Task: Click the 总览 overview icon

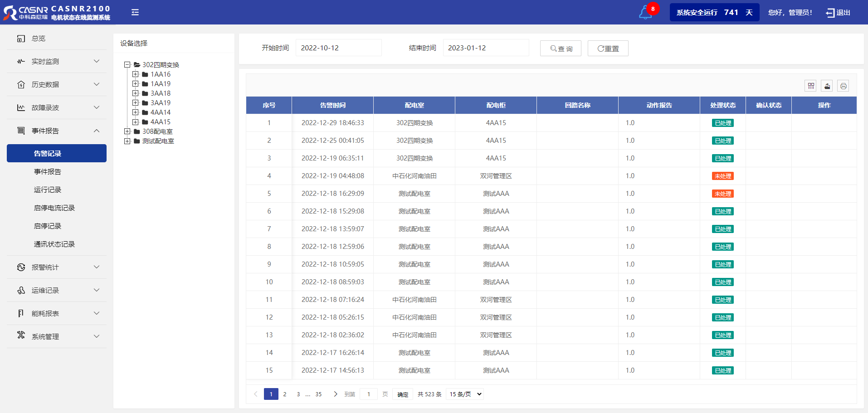Action: tap(21, 39)
